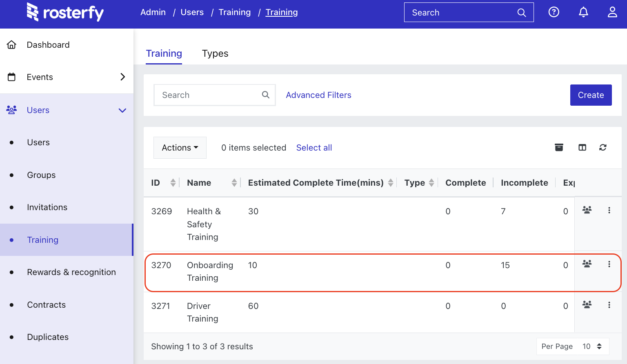Open the Users submenu item
Viewport: 627px width, 364px height.
(x=38, y=142)
